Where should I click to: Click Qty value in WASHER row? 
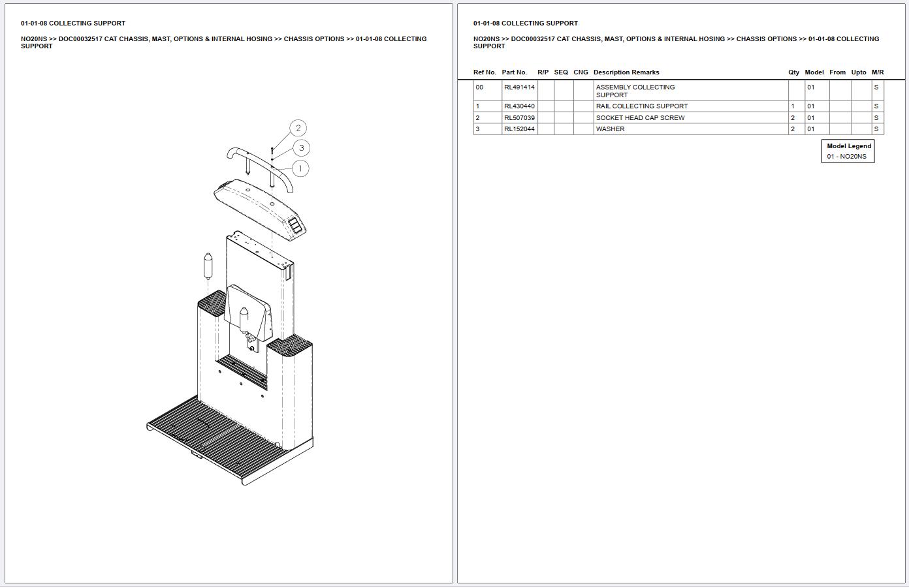coord(793,129)
